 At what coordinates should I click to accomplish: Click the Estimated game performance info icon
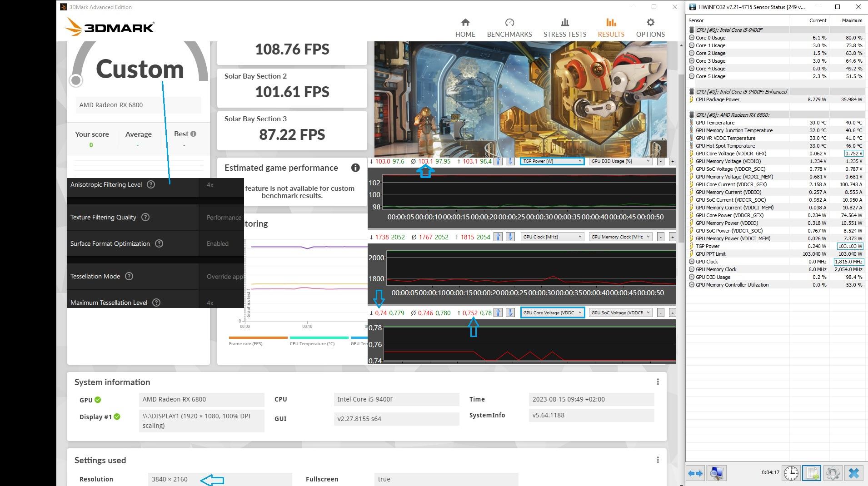355,168
